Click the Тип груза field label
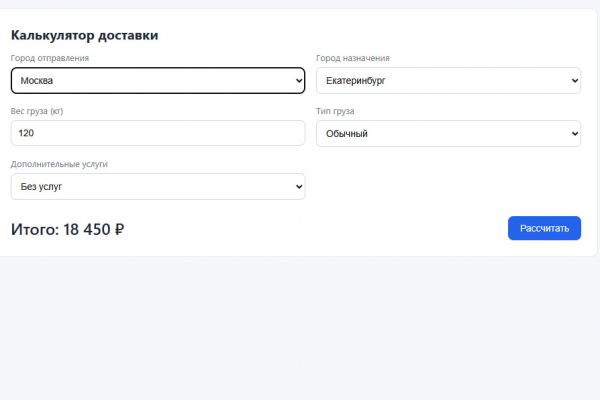This screenshot has height=400, width=600. (334, 111)
